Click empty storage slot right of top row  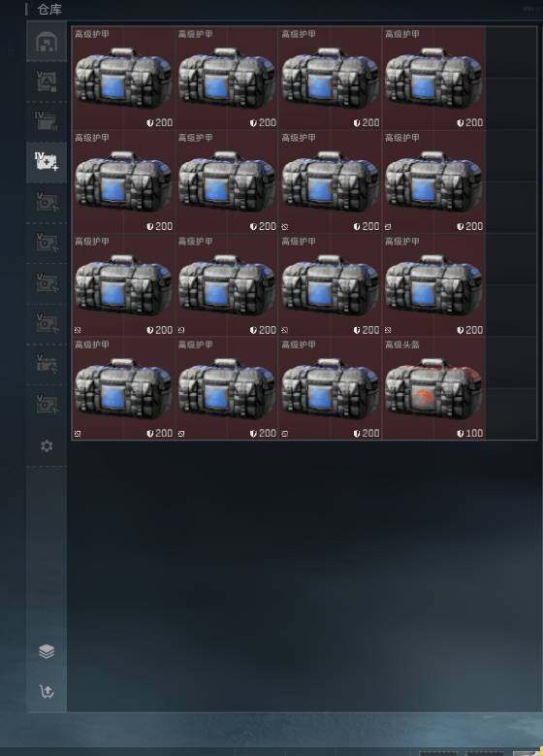511,52
